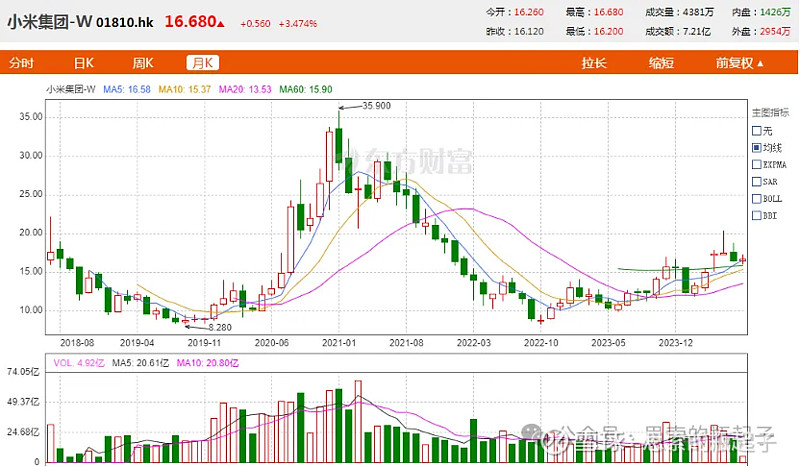
Task: Click the 2018-08 date axis label
Action: coord(77,342)
